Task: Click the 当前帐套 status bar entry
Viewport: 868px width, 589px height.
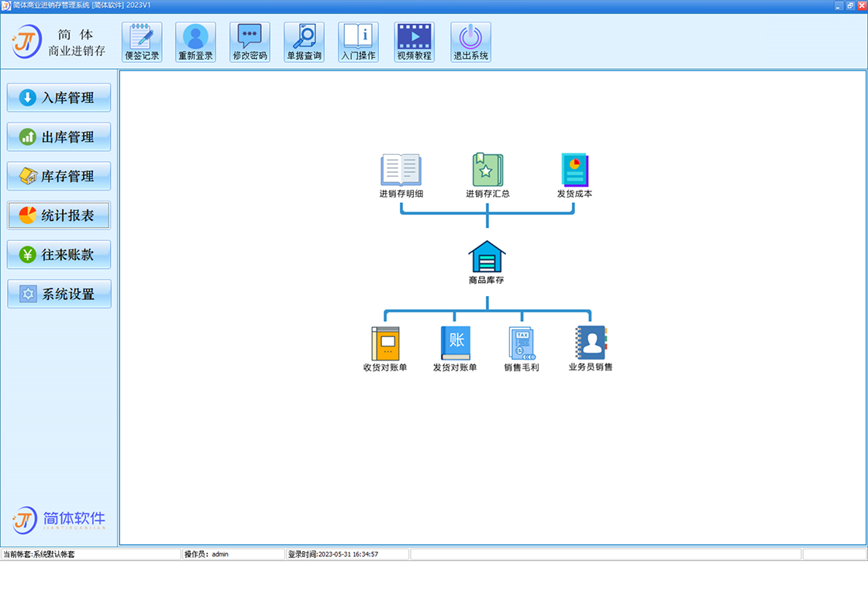Action: point(91,554)
